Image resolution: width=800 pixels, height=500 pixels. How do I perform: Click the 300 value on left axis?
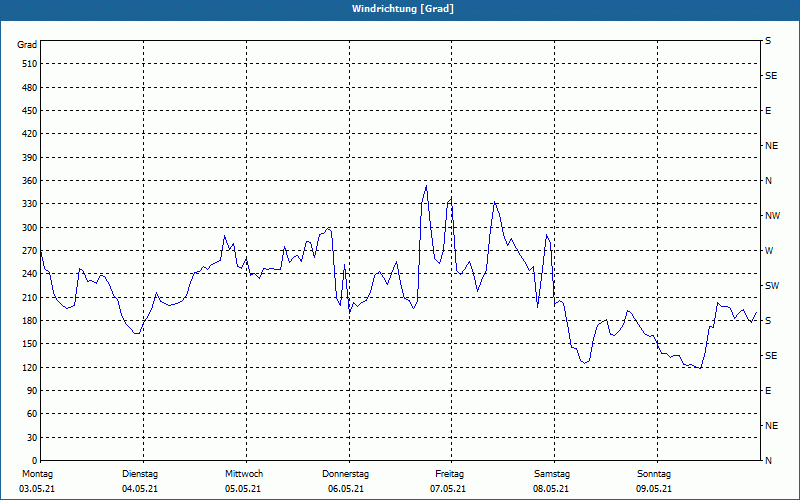30,228
